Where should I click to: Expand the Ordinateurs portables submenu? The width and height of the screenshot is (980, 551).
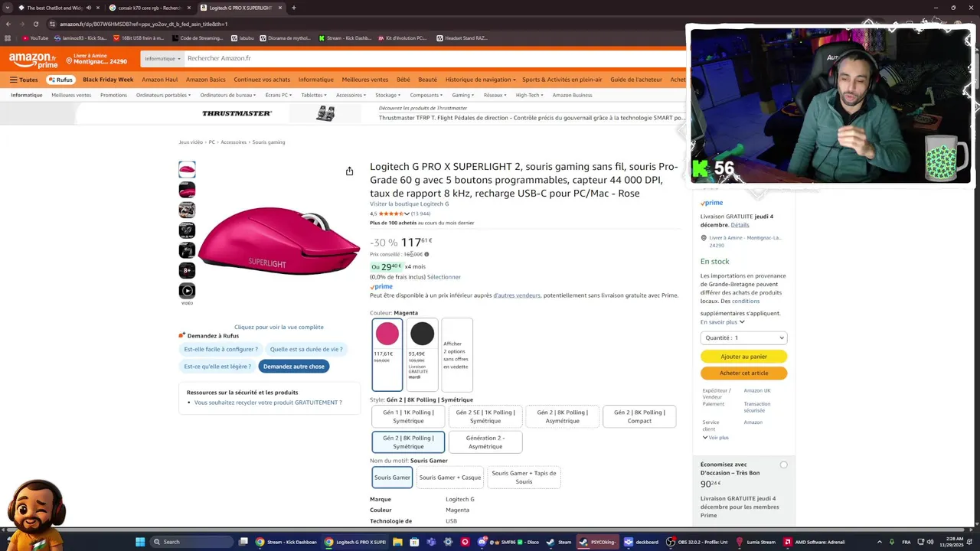[164, 95]
